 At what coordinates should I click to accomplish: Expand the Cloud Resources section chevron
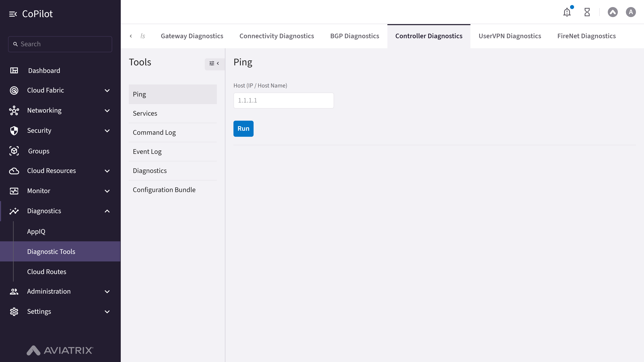tap(107, 171)
